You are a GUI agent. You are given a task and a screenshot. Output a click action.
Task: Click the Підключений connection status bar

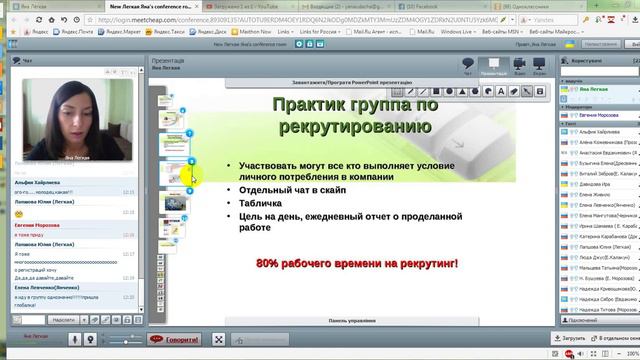click(x=600, y=320)
